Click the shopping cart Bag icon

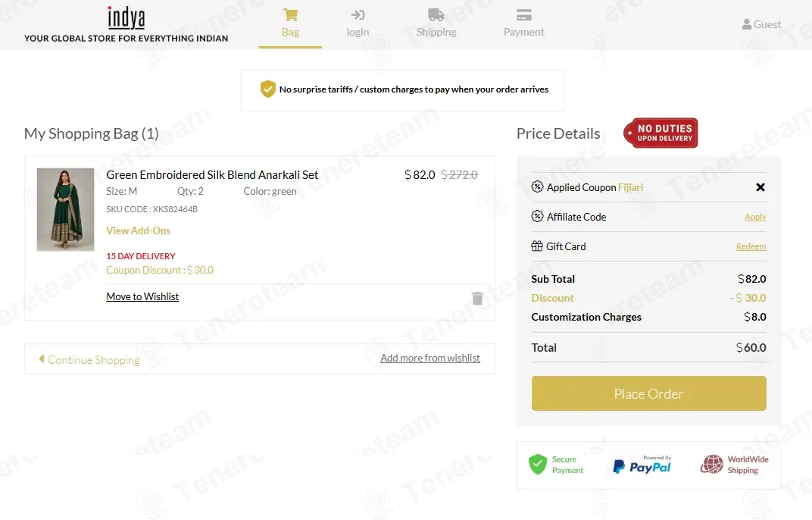point(291,14)
